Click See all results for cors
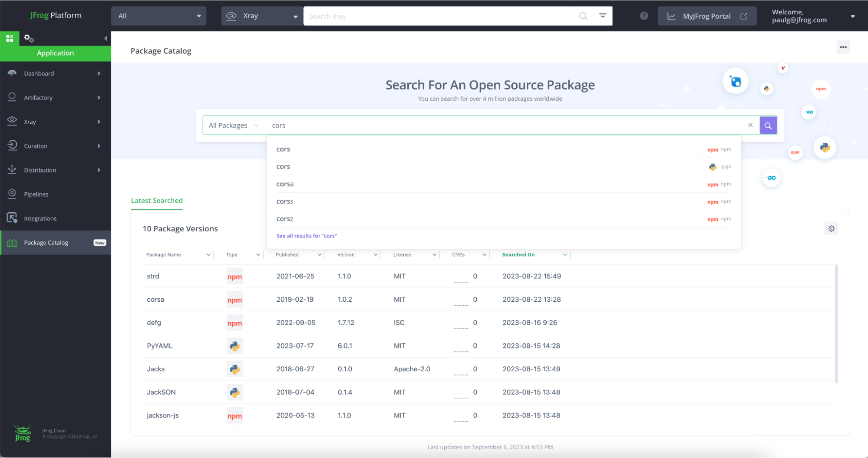This screenshot has height=458, width=868. pyautogui.click(x=306, y=235)
